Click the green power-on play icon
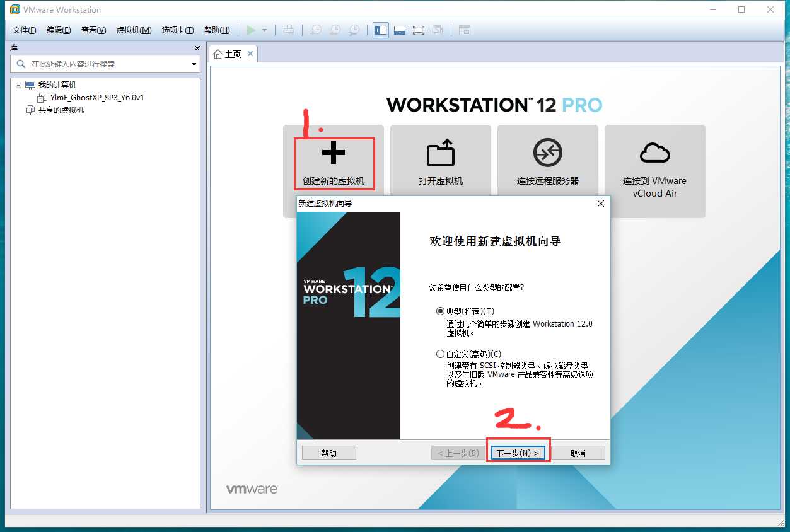This screenshot has height=532, width=790. click(x=252, y=30)
